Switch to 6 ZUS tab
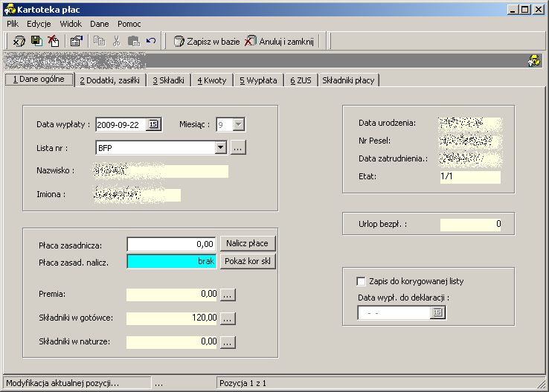The height and width of the screenshot is (392, 549). (x=301, y=80)
